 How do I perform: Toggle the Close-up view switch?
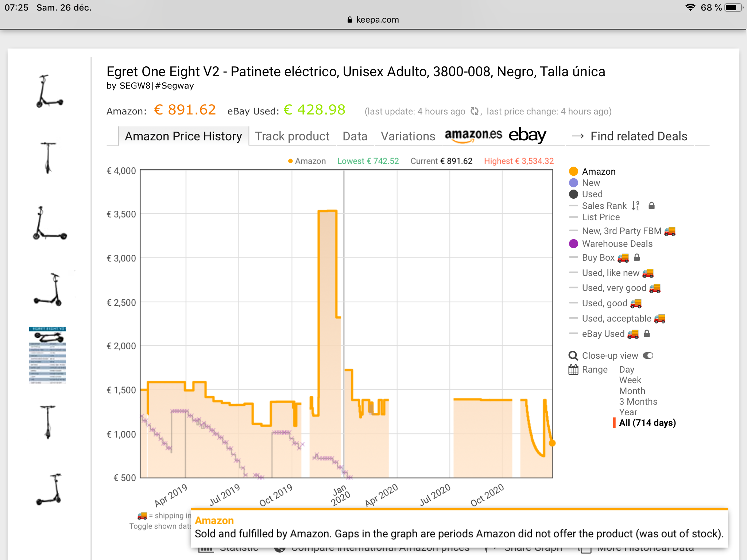[648, 355]
